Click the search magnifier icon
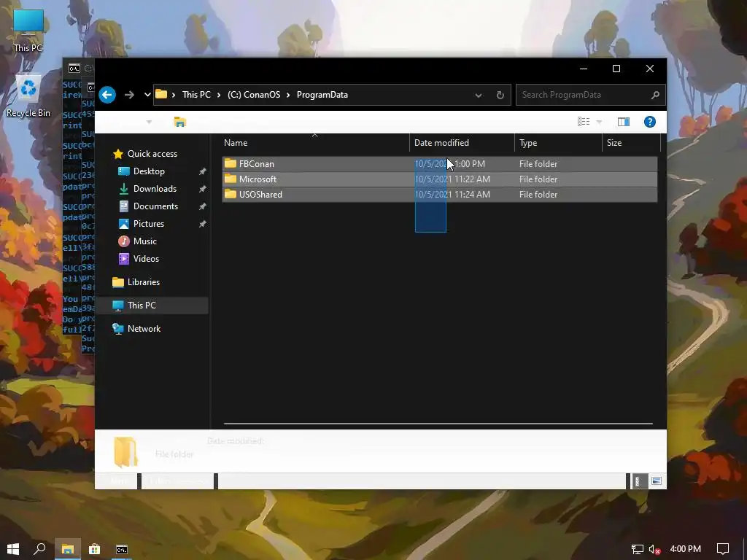Screen dimensions: 747x560 coord(656,95)
